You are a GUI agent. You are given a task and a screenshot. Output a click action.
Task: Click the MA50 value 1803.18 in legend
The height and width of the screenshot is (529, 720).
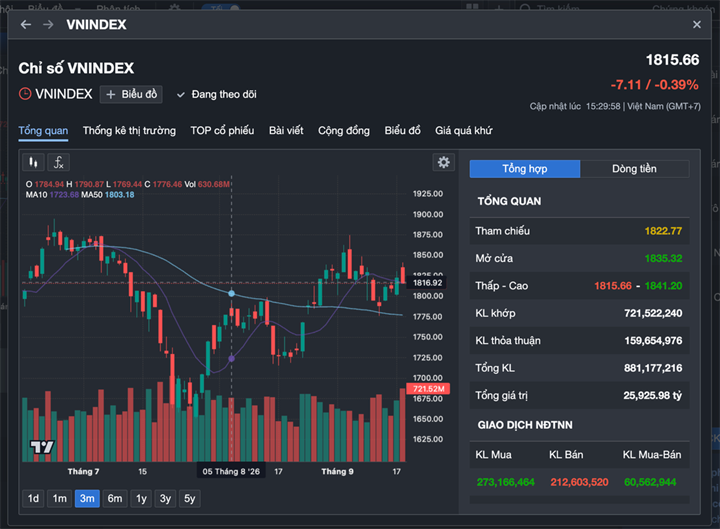point(119,195)
